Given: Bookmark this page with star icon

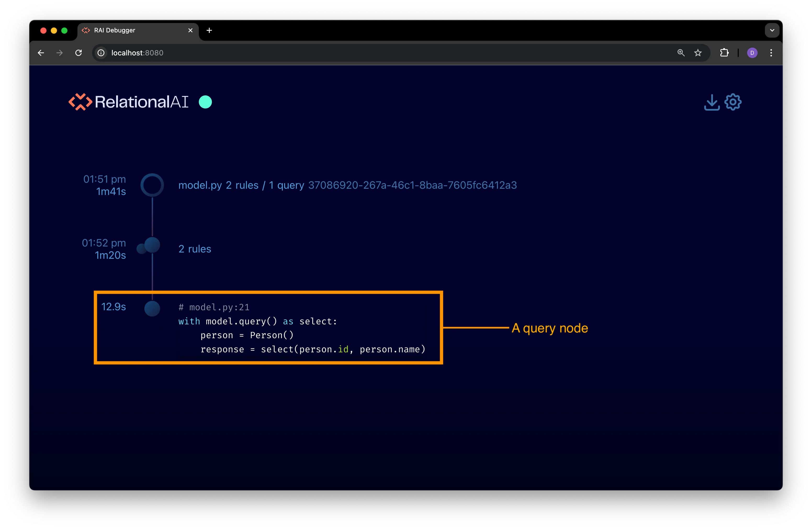Looking at the screenshot, I should [x=698, y=53].
